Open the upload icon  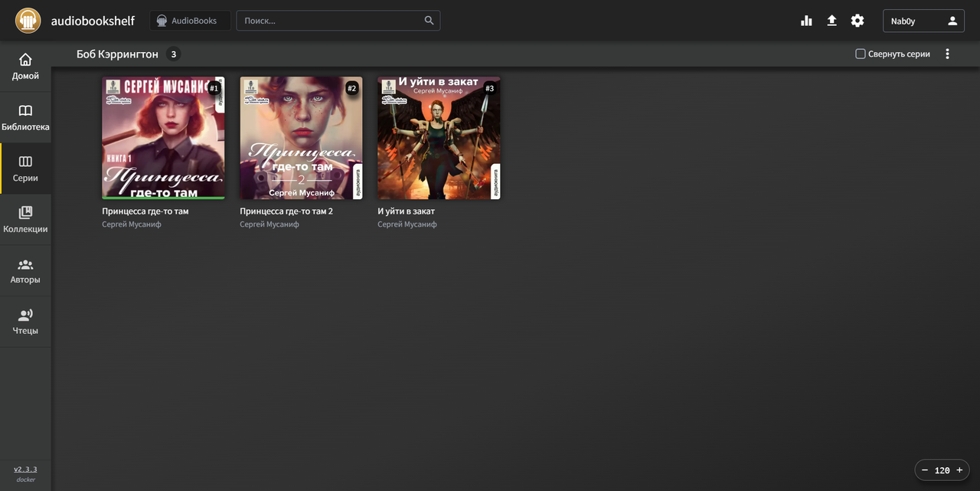pyautogui.click(x=832, y=21)
